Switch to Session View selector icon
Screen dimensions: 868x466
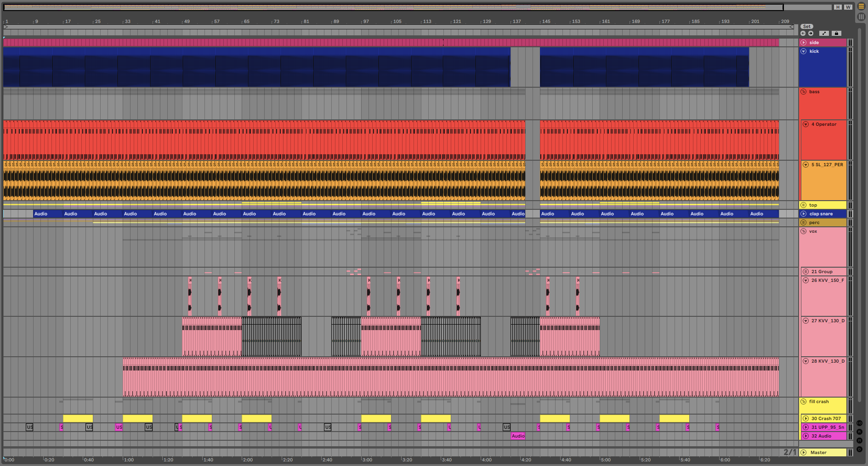click(861, 17)
